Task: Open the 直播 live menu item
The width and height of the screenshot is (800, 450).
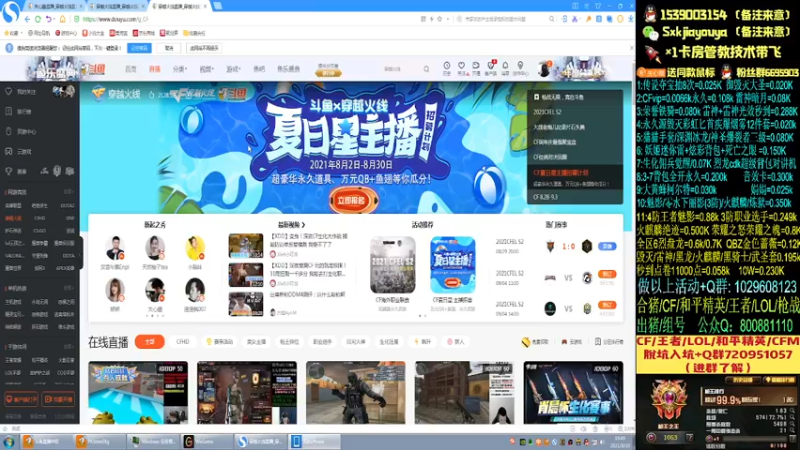Action: click(x=155, y=69)
